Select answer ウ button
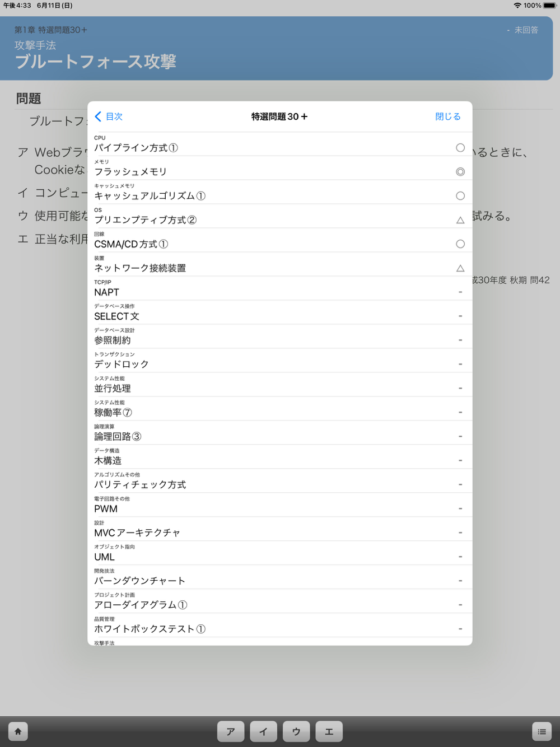Viewport: 560px width, 747px height. pyautogui.click(x=296, y=731)
